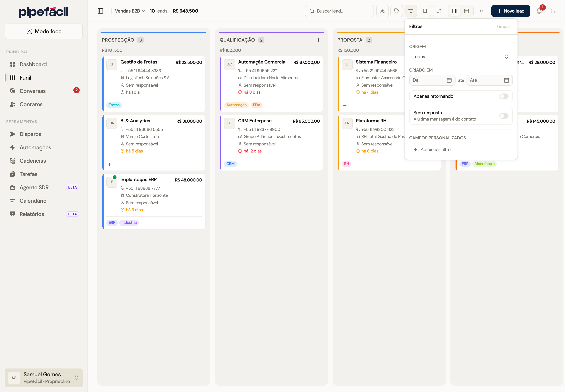Open the sort order icon
The width and height of the screenshot is (565, 392).
(x=439, y=11)
